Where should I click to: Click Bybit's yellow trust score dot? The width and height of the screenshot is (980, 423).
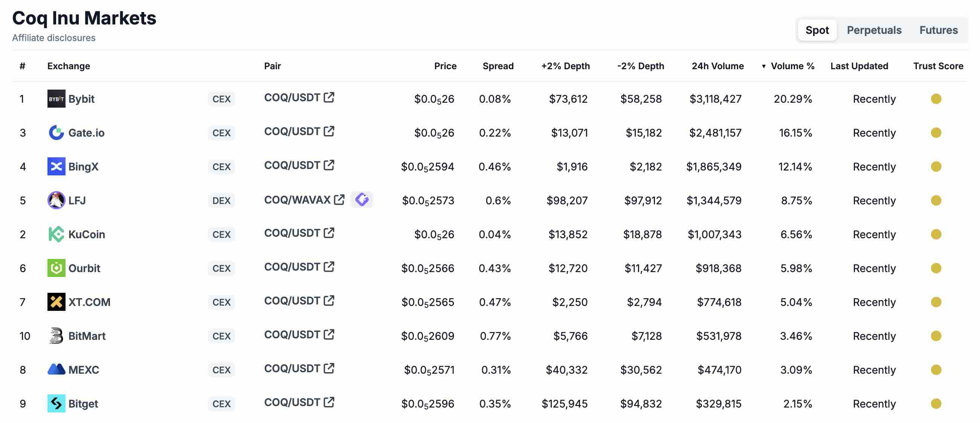[x=937, y=99]
